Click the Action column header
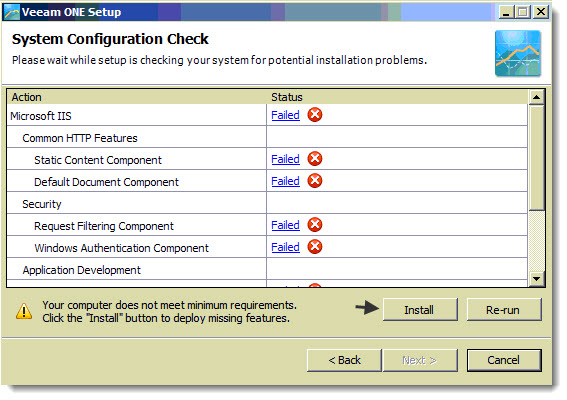Screen dimensions: 567x400 (x=137, y=97)
